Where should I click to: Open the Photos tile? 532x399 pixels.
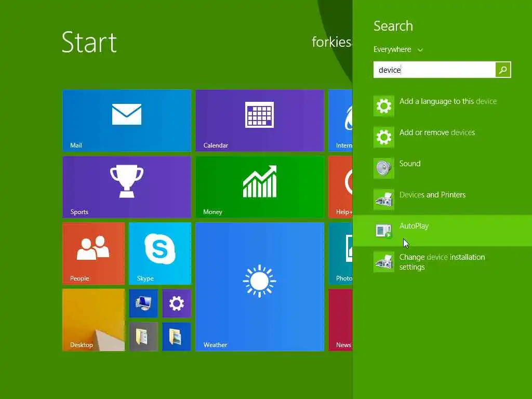340,253
